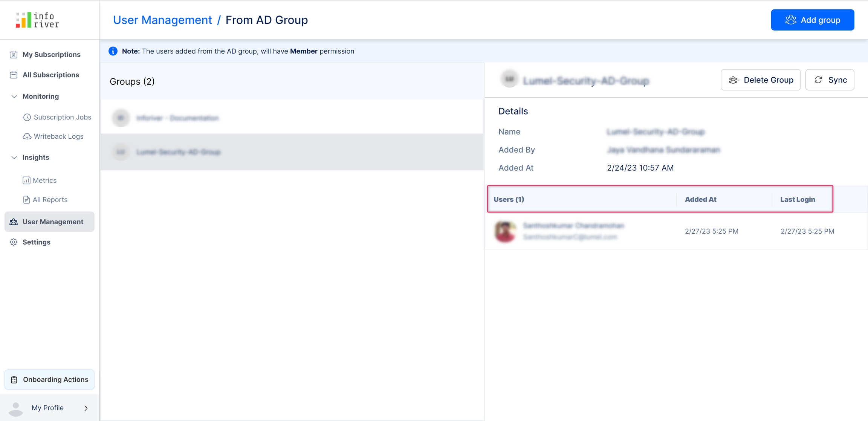
Task: Click the Settings gear icon
Action: pyautogui.click(x=14, y=242)
